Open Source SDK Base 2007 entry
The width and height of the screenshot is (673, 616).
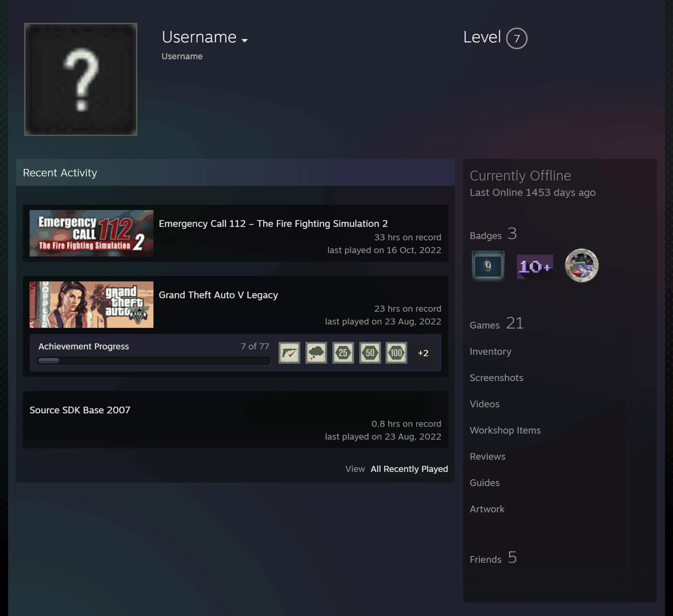click(80, 410)
